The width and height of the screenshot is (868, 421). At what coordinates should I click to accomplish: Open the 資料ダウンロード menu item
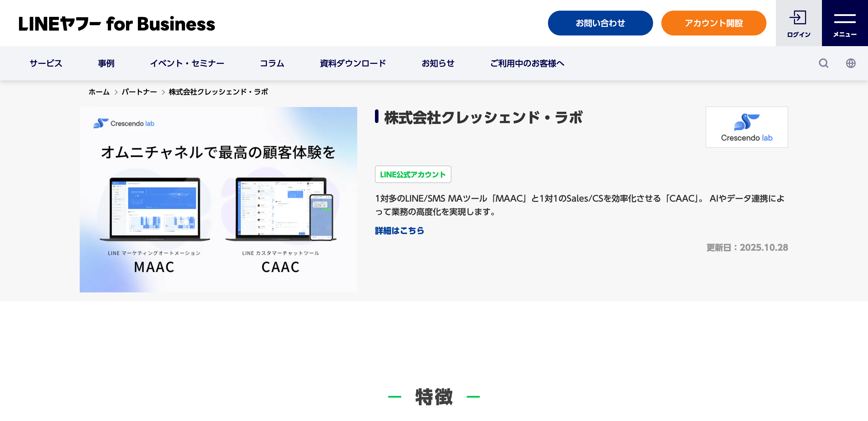[353, 64]
